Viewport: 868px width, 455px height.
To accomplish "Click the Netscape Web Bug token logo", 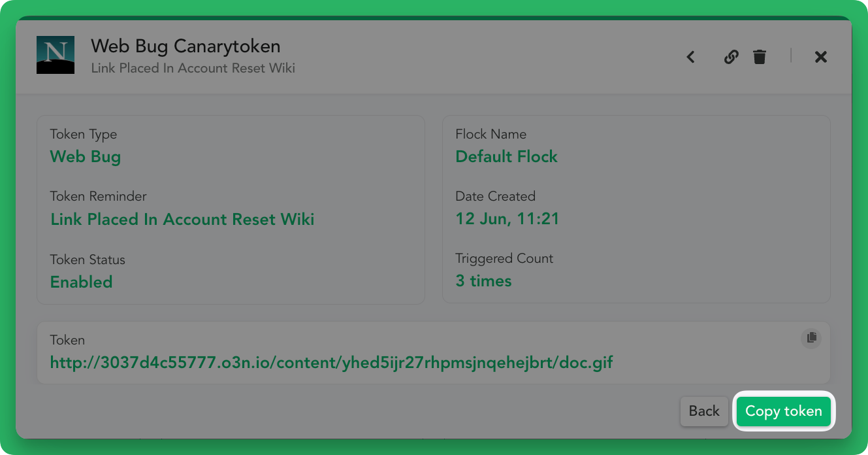I will 56,55.
